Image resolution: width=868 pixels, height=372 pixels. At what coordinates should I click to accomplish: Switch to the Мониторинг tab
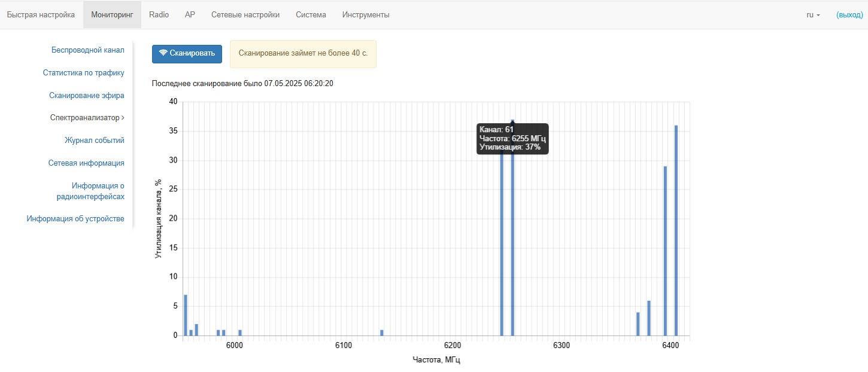coord(112,15)
